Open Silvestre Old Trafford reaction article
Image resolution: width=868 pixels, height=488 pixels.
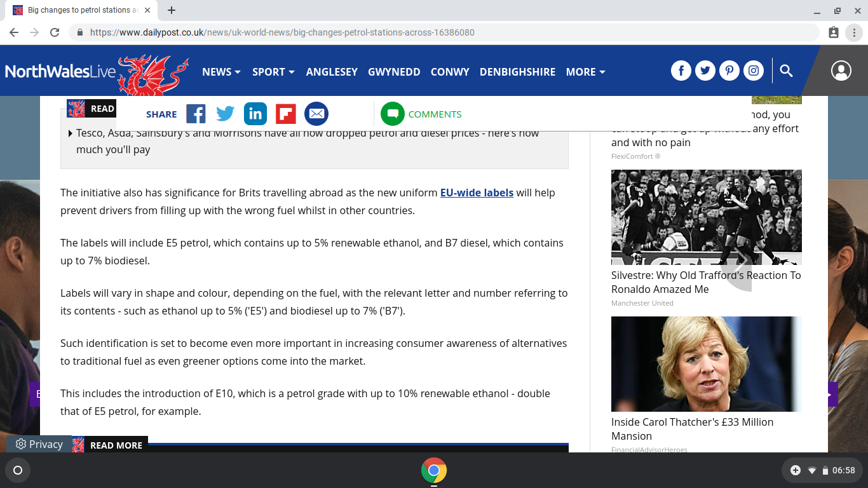[x=706, y=282]
